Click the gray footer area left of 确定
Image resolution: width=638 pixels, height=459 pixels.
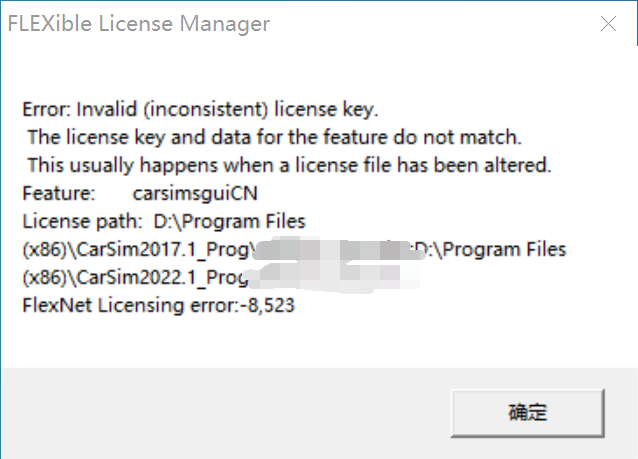coord(220,412)
